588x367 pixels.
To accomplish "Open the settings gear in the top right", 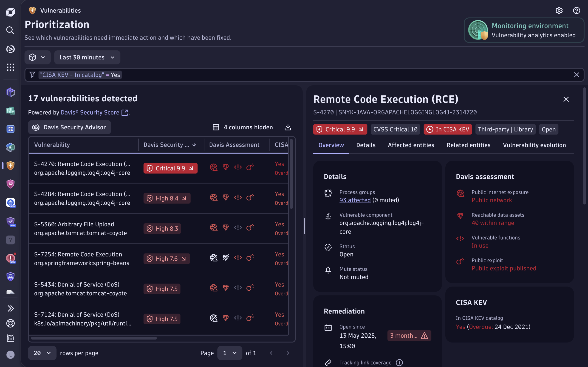I will (x=559, y=11).
